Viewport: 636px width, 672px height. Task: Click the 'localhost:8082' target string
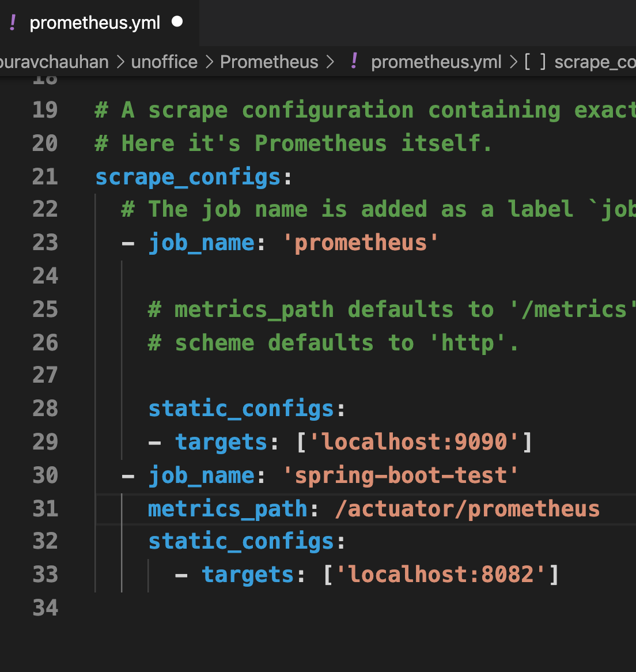point(441,575)
